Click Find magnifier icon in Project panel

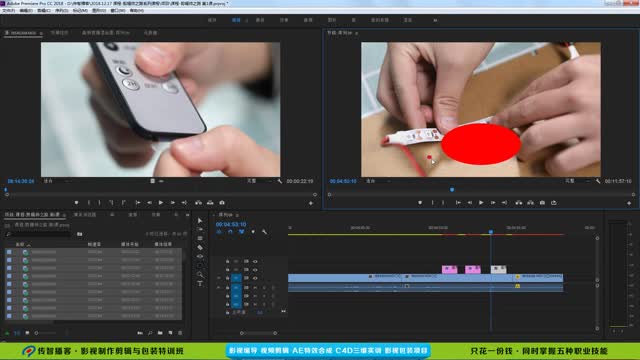pos(150,333)
